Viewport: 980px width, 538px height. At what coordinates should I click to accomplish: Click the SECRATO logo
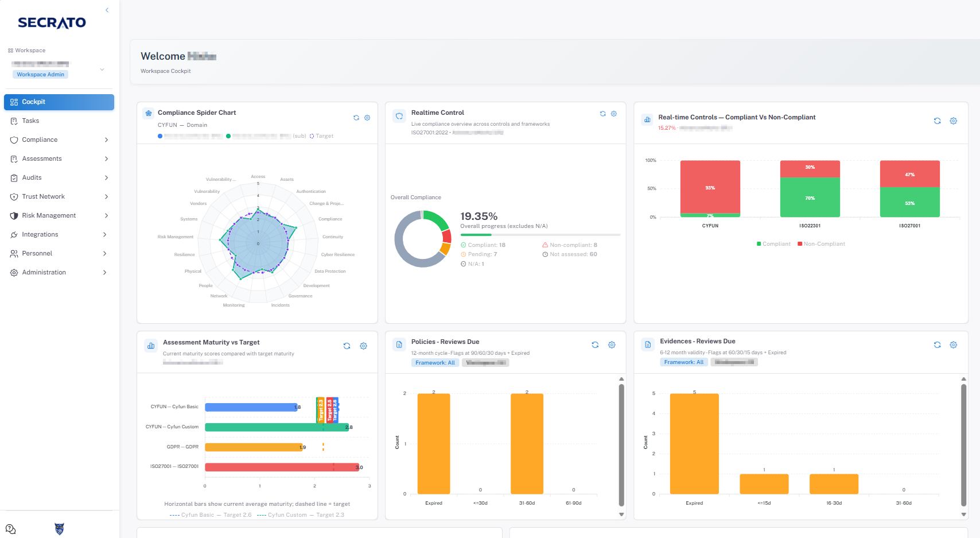coord(52,22)
